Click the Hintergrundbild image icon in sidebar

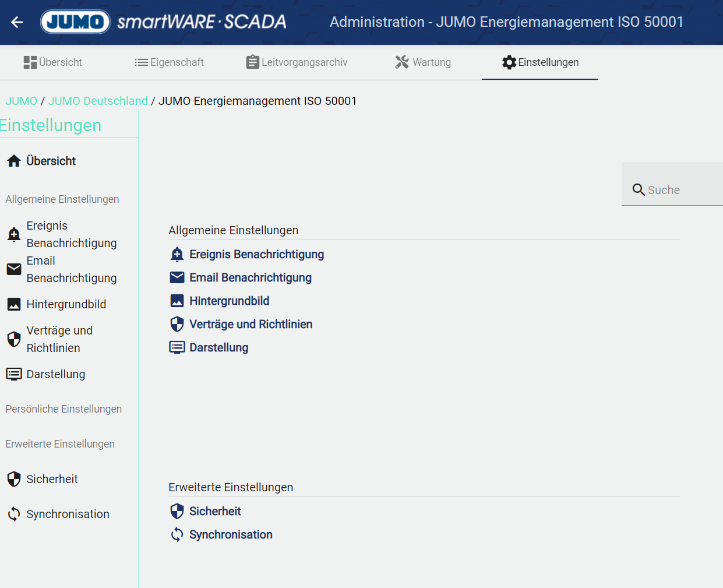point(14,304)
